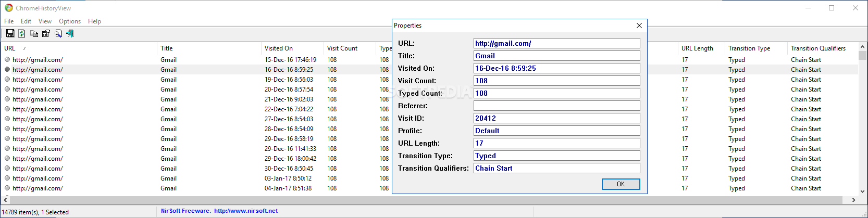The height and width of the screenshot is (218, 868).
Task: Click the Title field showing Gmail
Action: pyautogui.click(x=556, y=56)
